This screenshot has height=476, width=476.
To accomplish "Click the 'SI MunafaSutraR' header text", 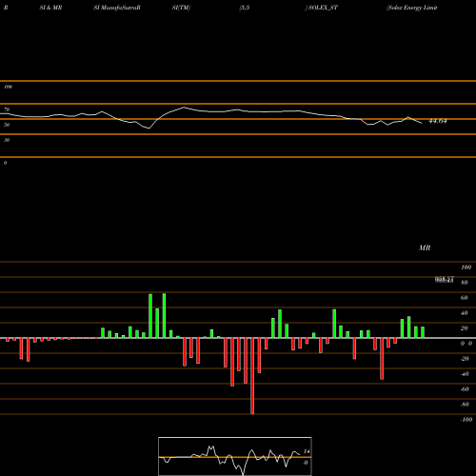I will 117,8.
